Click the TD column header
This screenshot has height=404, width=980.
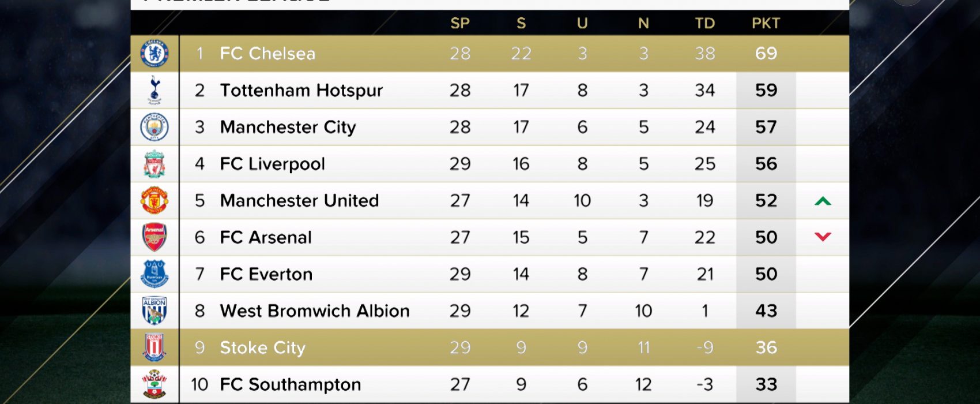704,23
